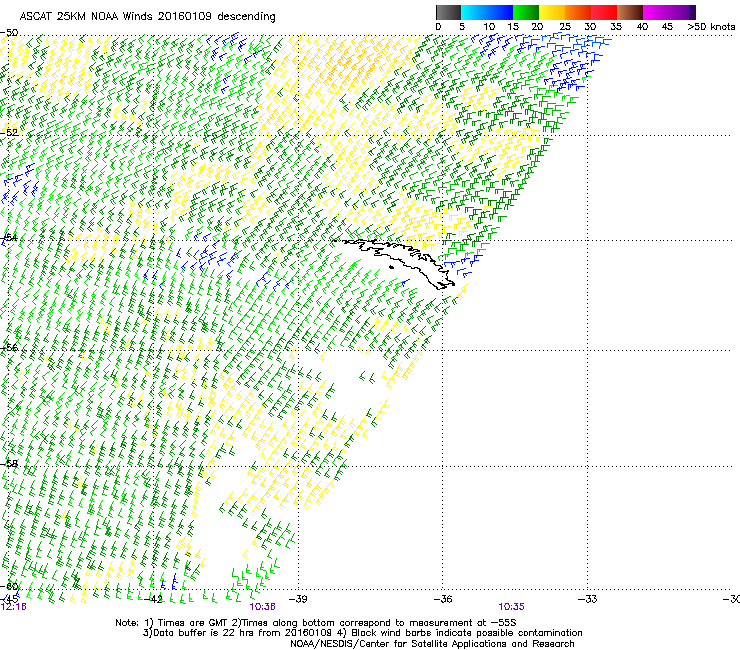The image size is (740, 650).
Task: Click the blue 10-15 knots legend swatch
Action: click(500, 12)
